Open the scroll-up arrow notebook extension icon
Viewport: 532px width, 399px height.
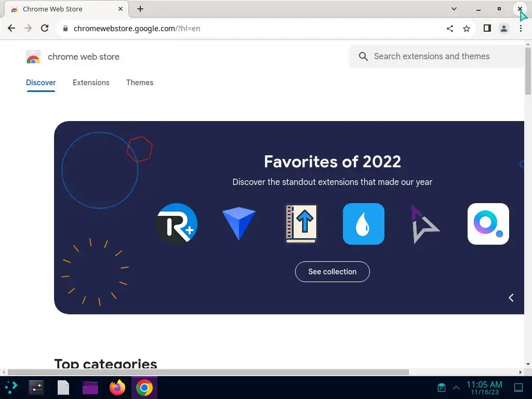[x=301, y=223]
